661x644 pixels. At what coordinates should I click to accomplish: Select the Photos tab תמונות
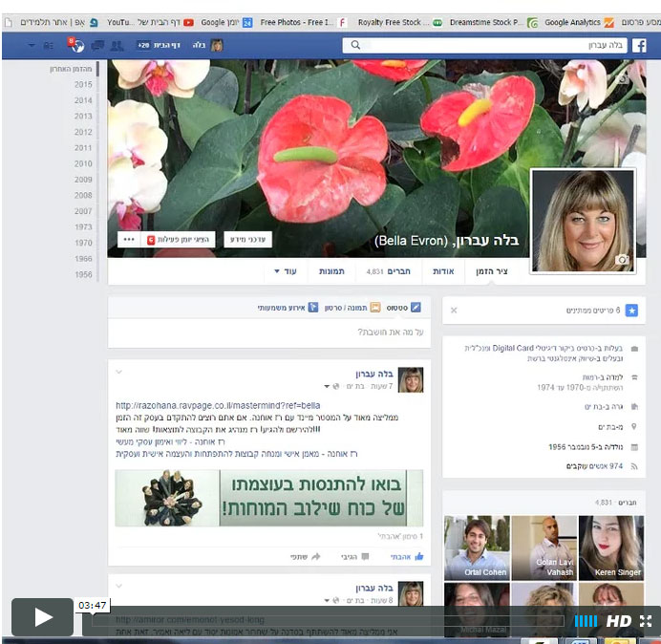(x=331, y=271)
